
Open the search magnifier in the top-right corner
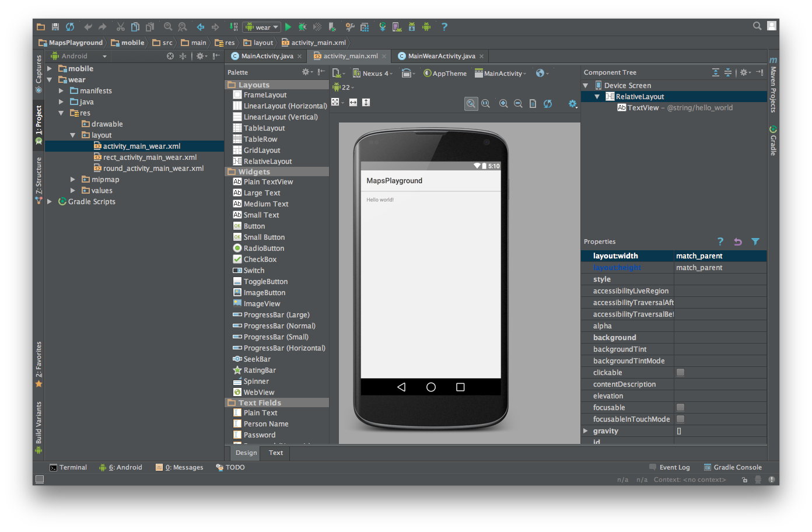point(757,26)
